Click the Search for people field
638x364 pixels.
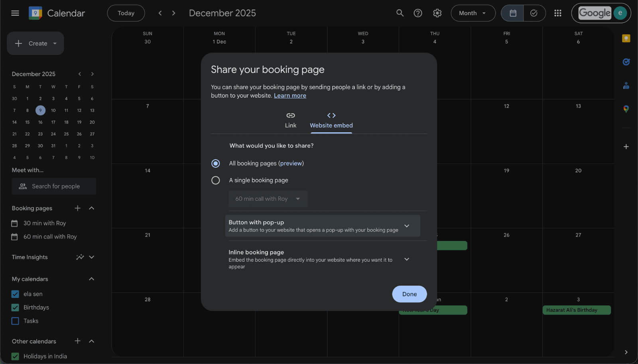pyautogui.click(x=54, y=186)
